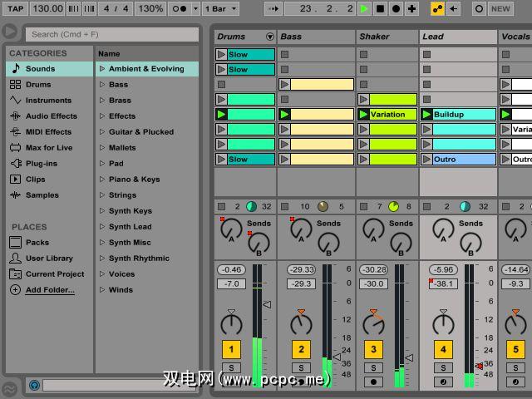
Task: Launch the Variation clip in Shaker track
Action: click(x=364, y=114)
